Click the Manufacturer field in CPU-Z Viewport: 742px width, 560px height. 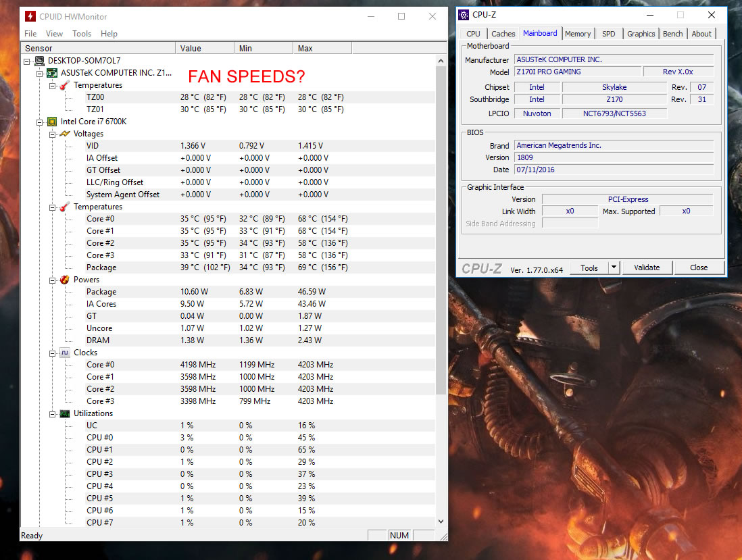coord(614,59)
